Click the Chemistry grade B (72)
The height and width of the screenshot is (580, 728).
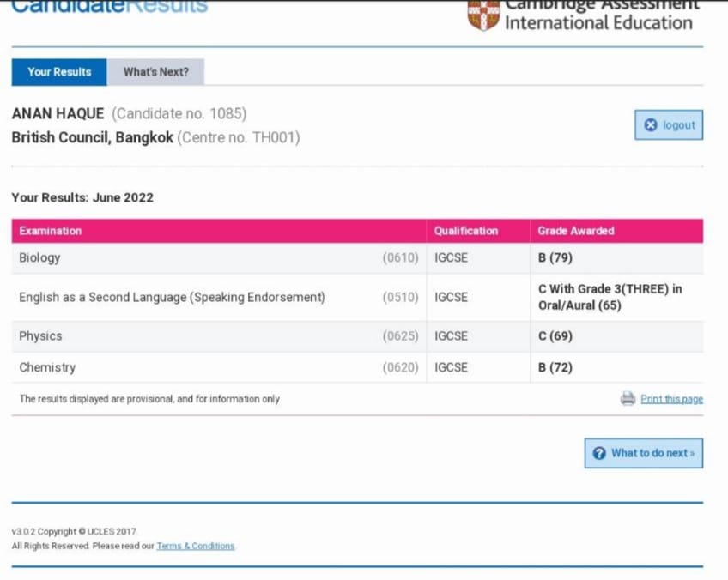click(x=555, y=367)
